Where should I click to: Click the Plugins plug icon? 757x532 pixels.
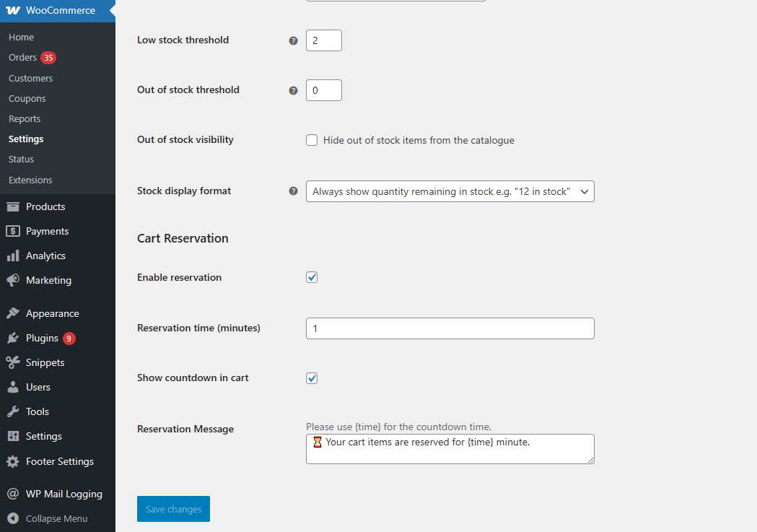click(x=12, y=339)
